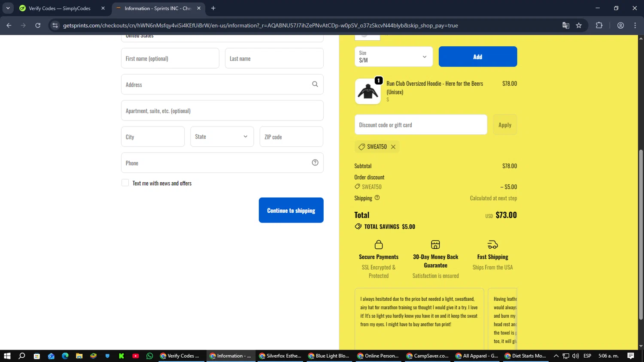Toggle Text me with news and offers checkbox

(125, 183)
